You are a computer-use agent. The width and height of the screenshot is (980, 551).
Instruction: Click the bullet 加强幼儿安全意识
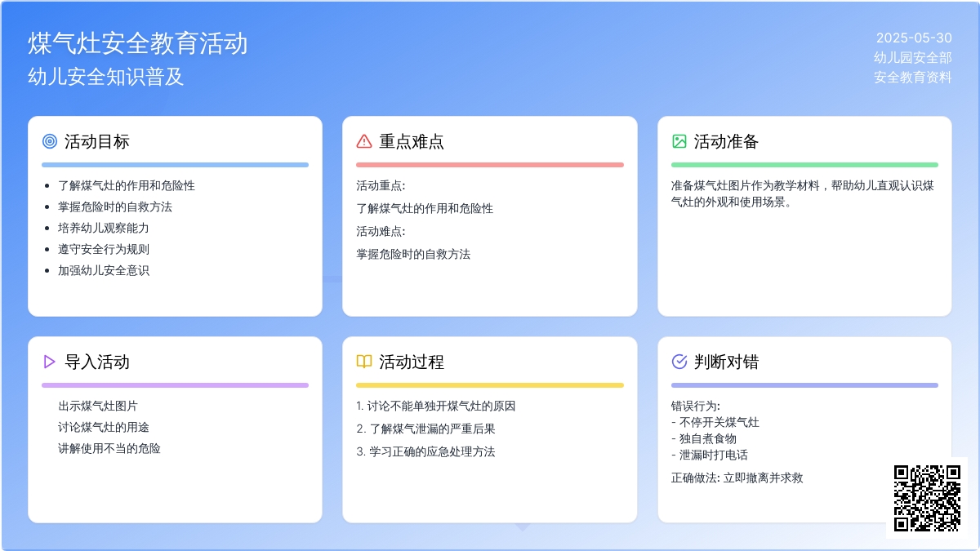104,270
